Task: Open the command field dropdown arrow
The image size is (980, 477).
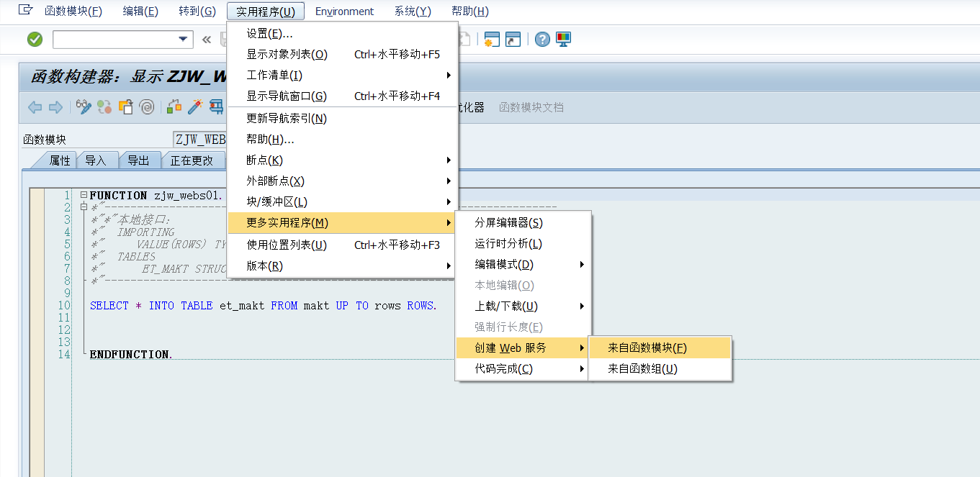Action: coord(183,40)
